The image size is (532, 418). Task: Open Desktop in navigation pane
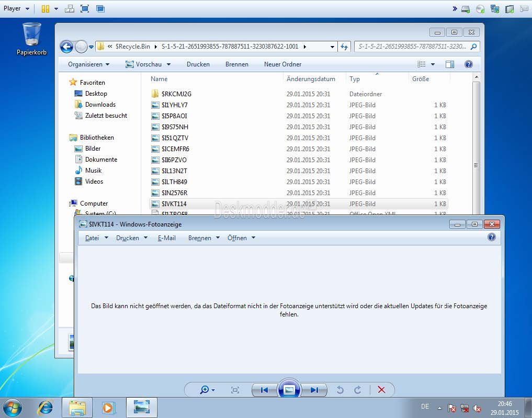(x=91, y=93)
